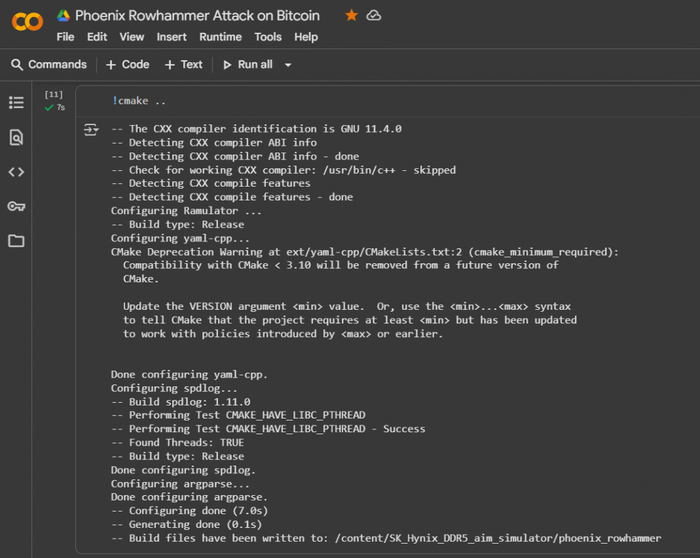Open the Runtime menu

[x=220, y=37]
